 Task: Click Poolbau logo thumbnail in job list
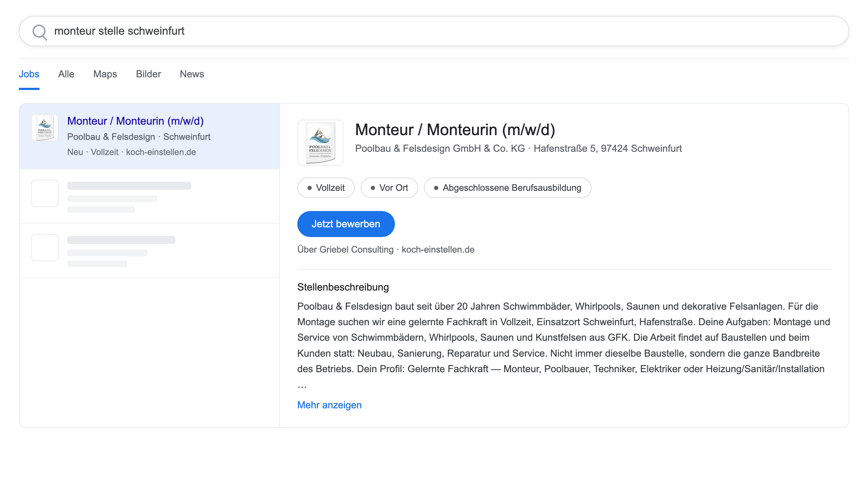click(45, 128)
